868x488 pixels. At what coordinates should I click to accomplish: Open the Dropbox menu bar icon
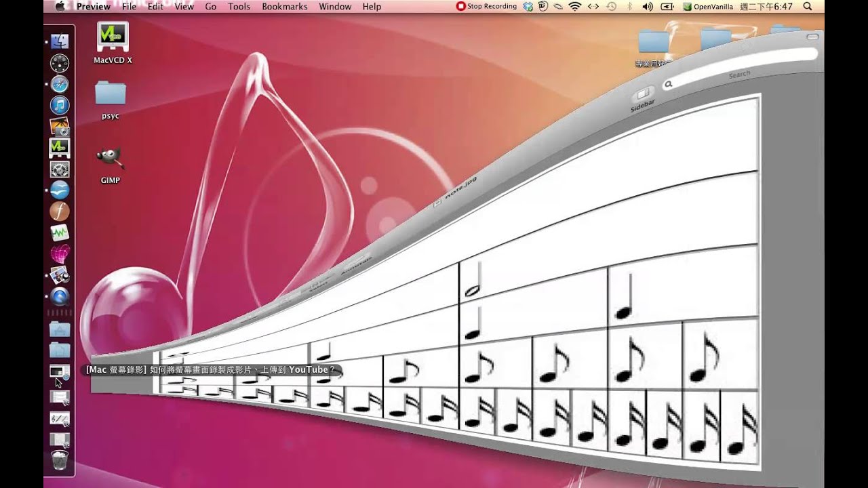click(x=528, y=6)
